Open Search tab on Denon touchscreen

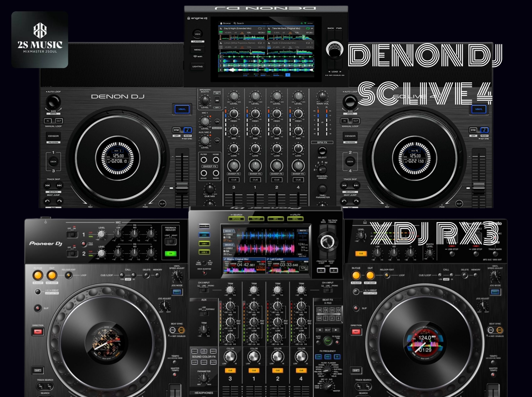coord(239,23)
